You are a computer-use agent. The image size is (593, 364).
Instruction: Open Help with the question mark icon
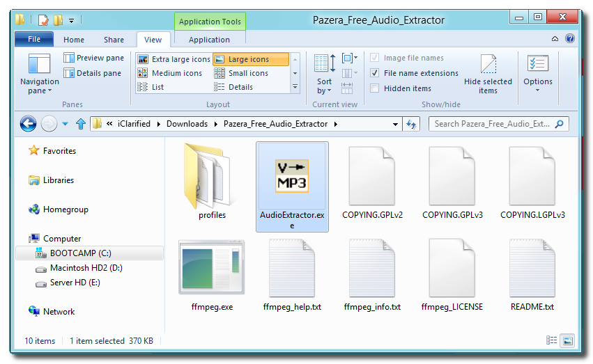point(570,38)
